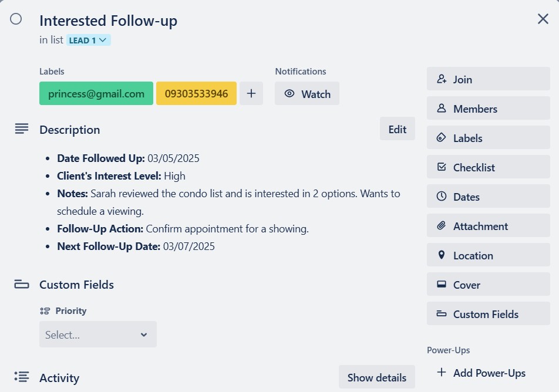
Task: Click the green princess@gmail.com label
Action: coord(96,94)
